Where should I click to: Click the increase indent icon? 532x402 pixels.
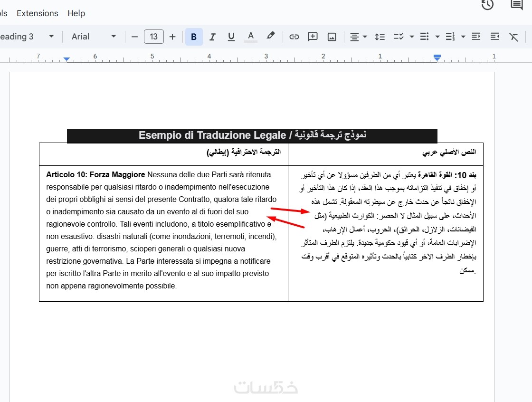[x=494, y=37]
